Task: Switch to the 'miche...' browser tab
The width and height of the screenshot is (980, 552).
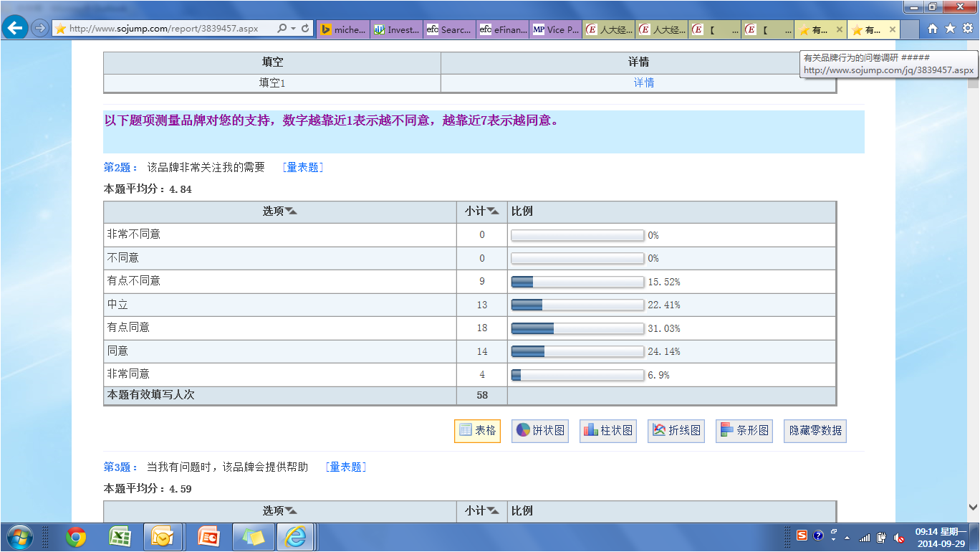Action: tap(344, 29)
